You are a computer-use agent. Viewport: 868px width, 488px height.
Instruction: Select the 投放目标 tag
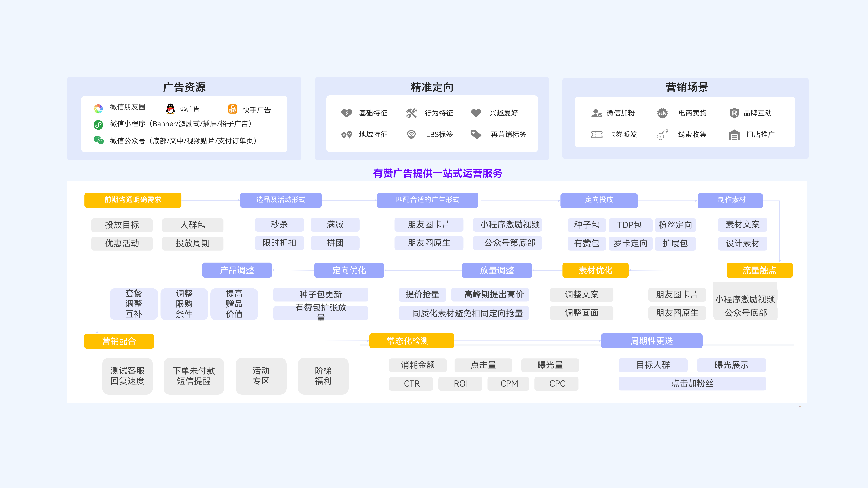122,225
